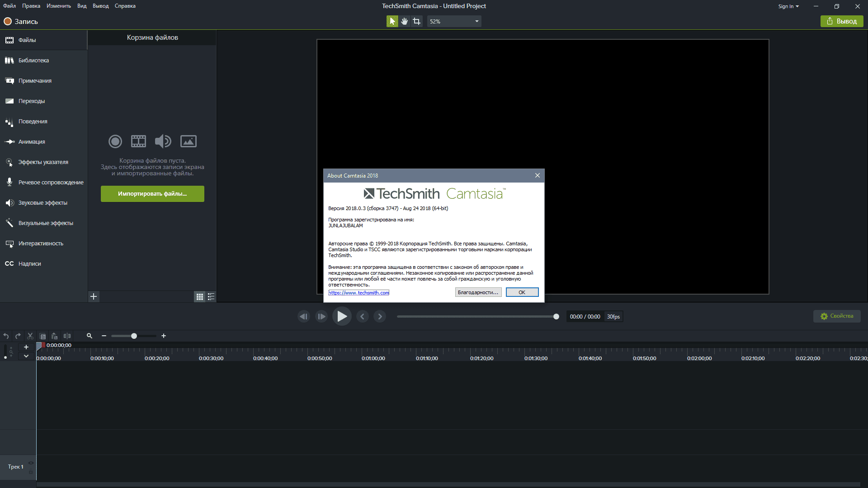Click the video filmstrip icon in media bin
The image size is (868, 488).
point(138,141)
